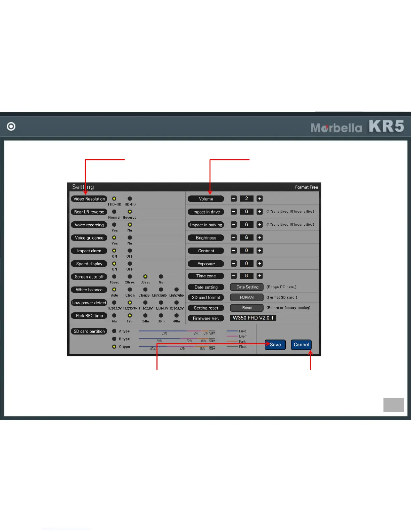Click the Format Free label
The image size is (411, 532).
[x=307, y=187]
